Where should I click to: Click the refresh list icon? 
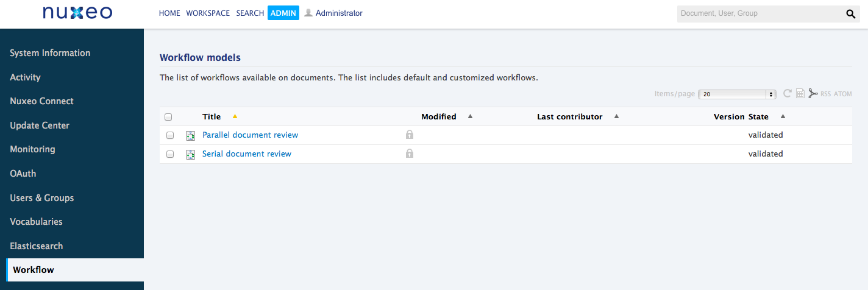tap(787, 93)
